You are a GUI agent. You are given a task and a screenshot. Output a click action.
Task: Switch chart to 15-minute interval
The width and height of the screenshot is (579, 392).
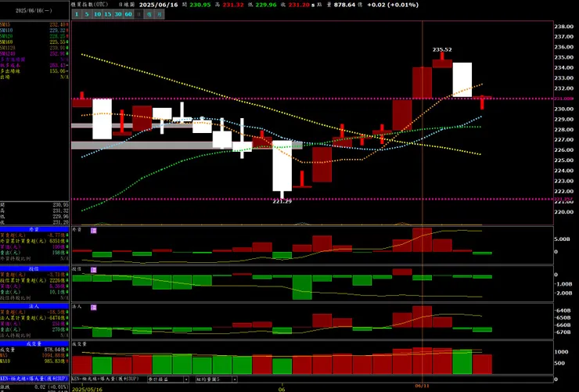[107, 14]
